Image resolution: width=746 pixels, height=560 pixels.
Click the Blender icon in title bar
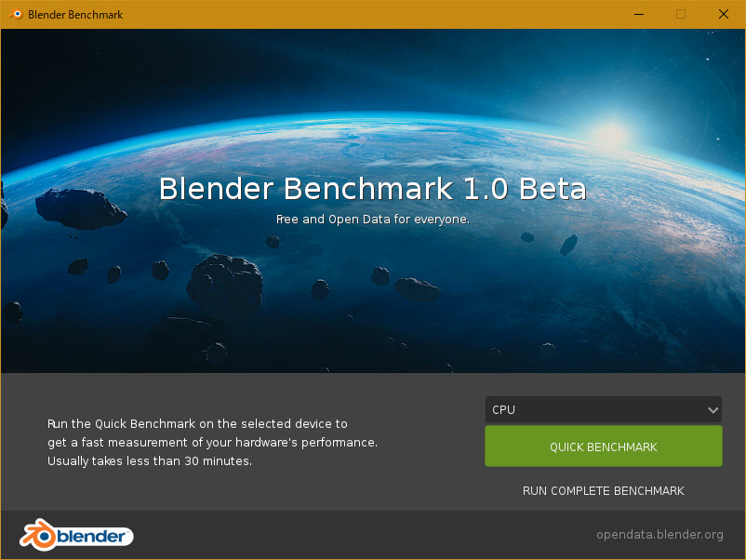(x=16, y=14)
